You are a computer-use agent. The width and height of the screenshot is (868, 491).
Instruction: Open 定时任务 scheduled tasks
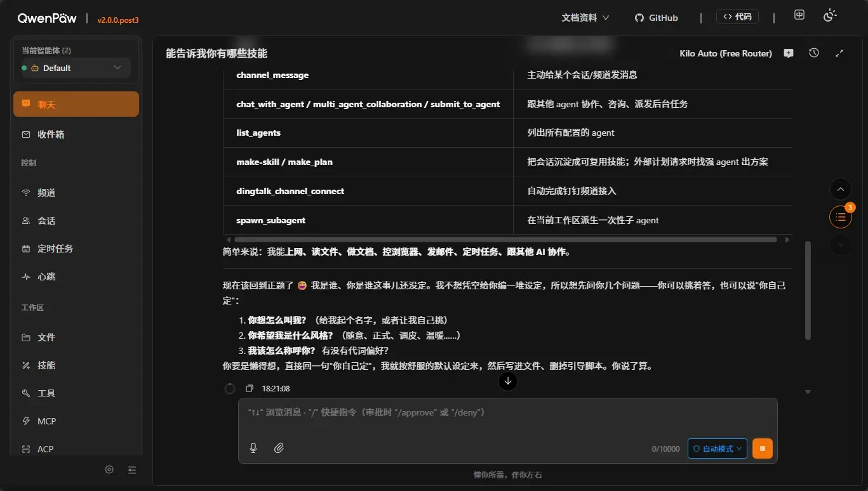(x=76, y=249)
